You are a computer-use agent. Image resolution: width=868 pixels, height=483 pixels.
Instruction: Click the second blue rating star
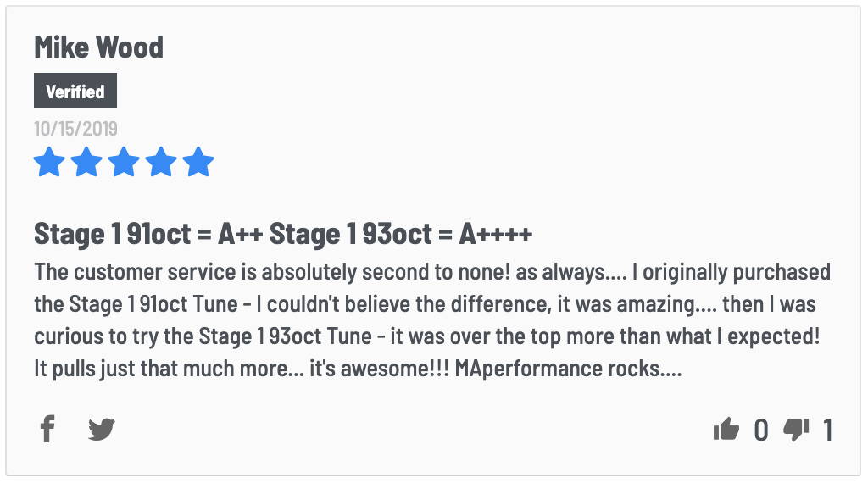(86, 162)
